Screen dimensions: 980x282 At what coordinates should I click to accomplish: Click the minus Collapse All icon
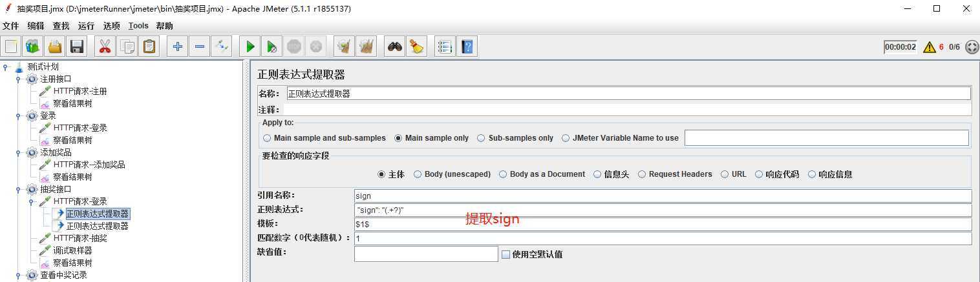coord(200,46)
